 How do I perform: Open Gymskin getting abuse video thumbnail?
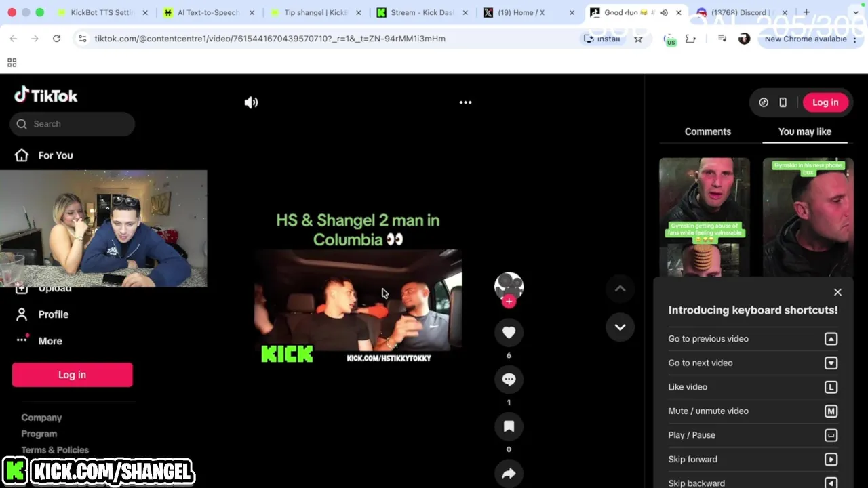(705, 217)
